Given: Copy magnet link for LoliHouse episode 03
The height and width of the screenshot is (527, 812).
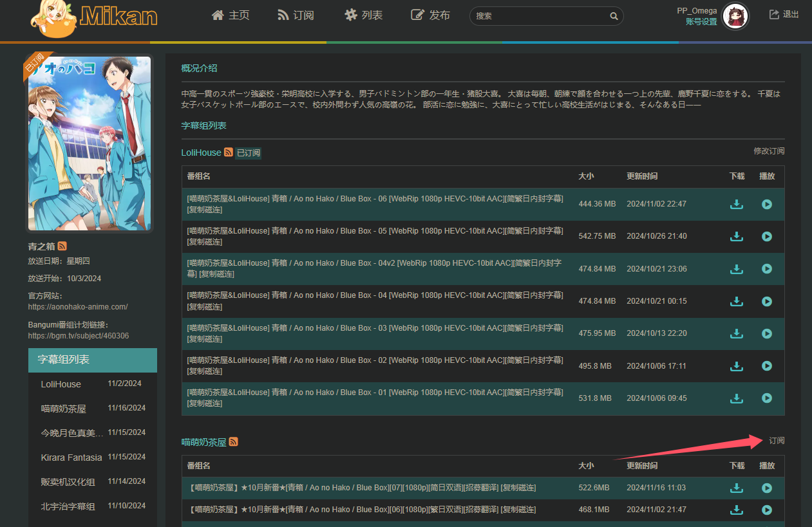Looking at the screenshot, I should [x=205, y=338].
